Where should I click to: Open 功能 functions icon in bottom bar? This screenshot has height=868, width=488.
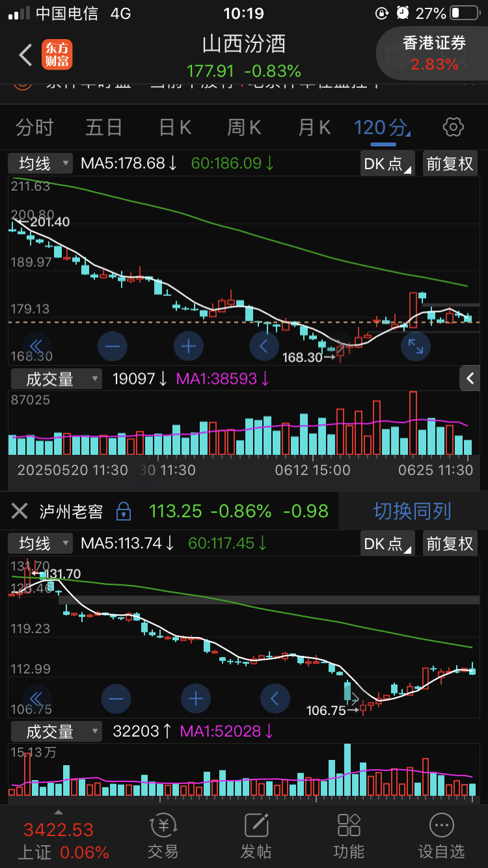349,835
